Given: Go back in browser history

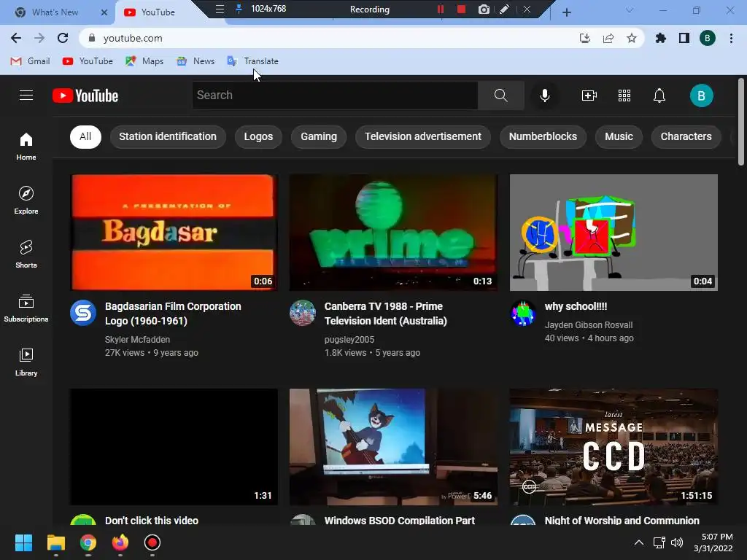Looking at the screenshot, I should click(x=16, y=38).
